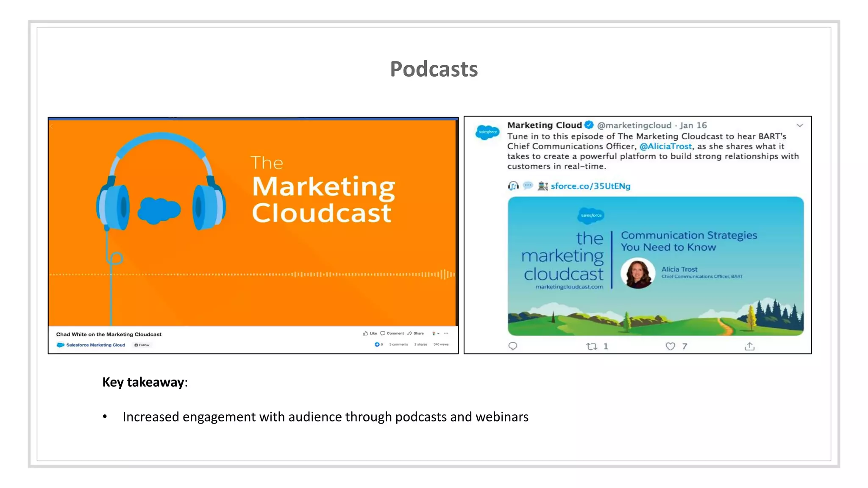The width and height of the screenshot is (868, 488).
Task: Click the speech balloon emoji in the tweet
Action: 528,186
